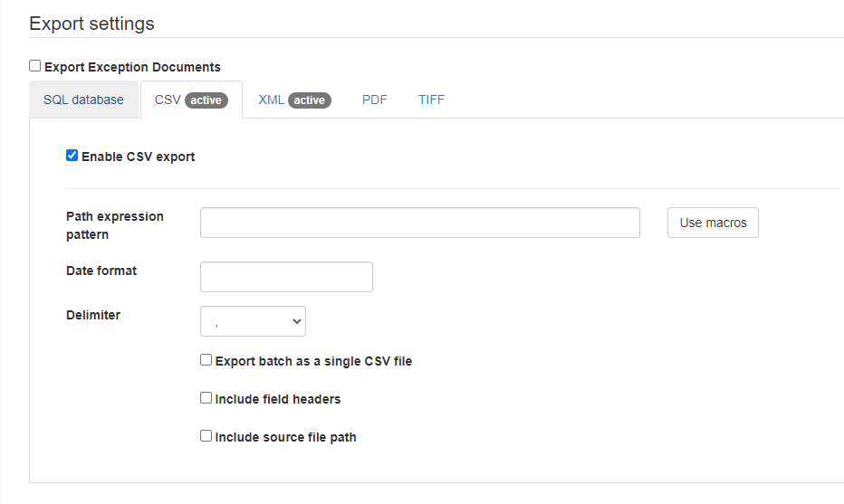Toggle Include source file path checkbox
The width and height of the screenshot is (844, 504).
(206, 436)
